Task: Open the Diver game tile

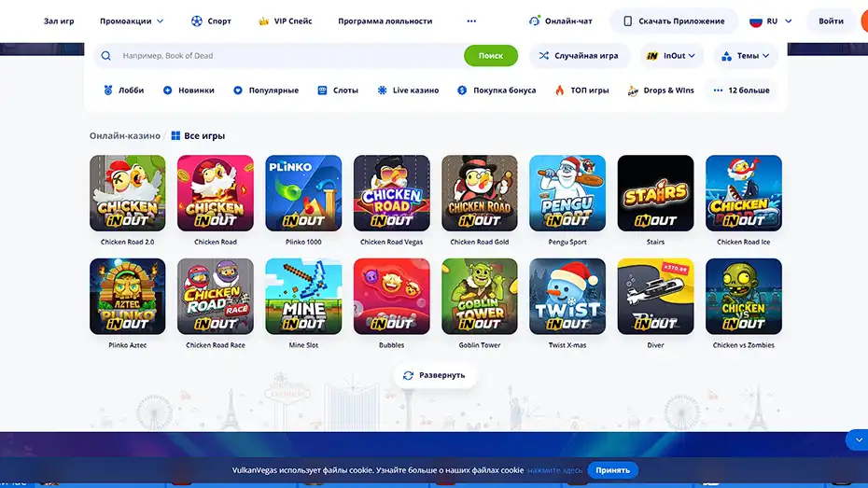Action: point(655,296)
